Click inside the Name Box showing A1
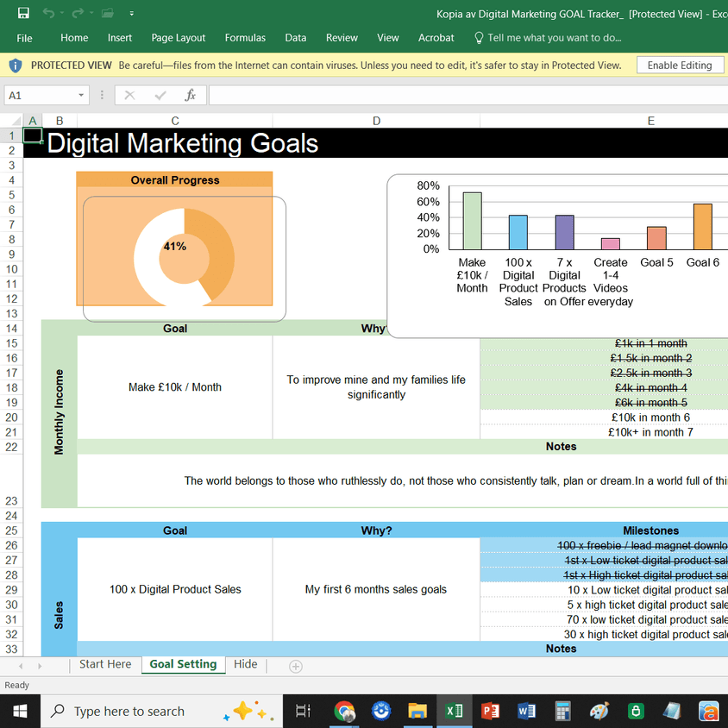 point(41,95)
